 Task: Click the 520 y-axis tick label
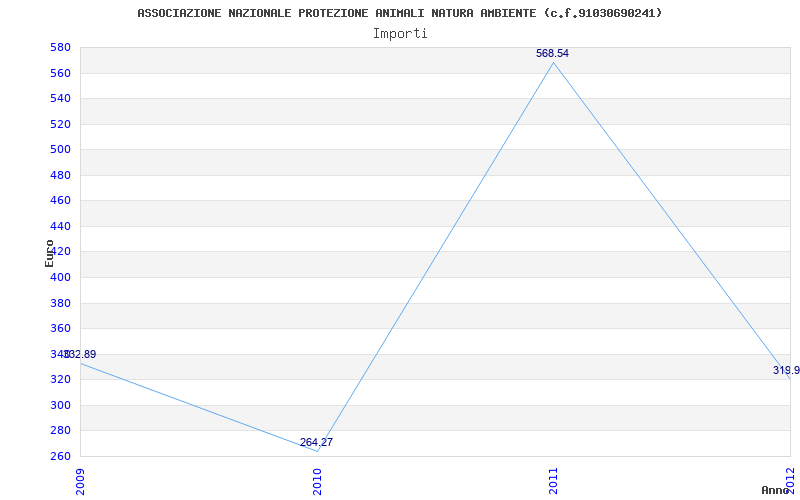pyautogui.click(x=60, y=124)
